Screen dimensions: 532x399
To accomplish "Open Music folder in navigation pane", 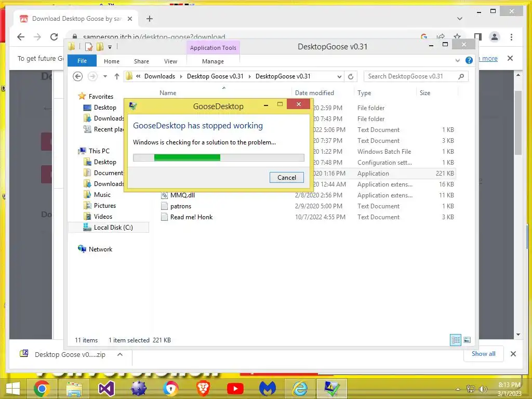I will point(102,195).
